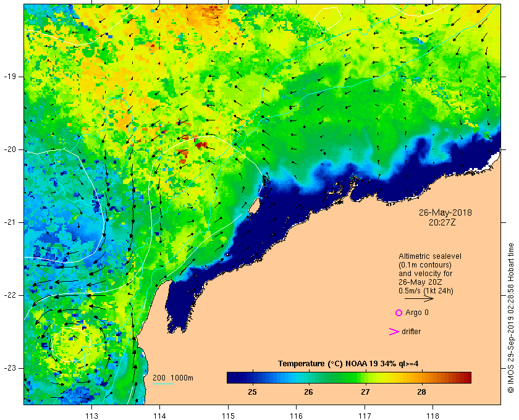Screen dimensions: 519x420
Task: Click the 'drifter' legend label
Action: pos(411,332)
